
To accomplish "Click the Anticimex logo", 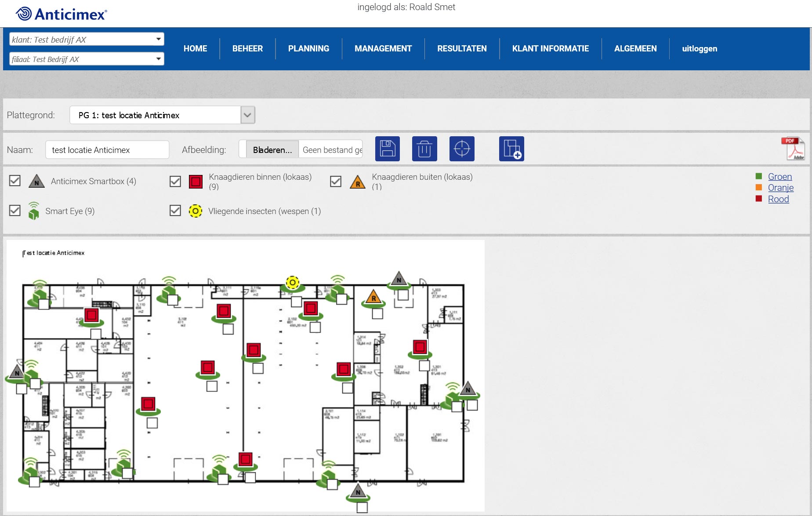I will (62, 14).
